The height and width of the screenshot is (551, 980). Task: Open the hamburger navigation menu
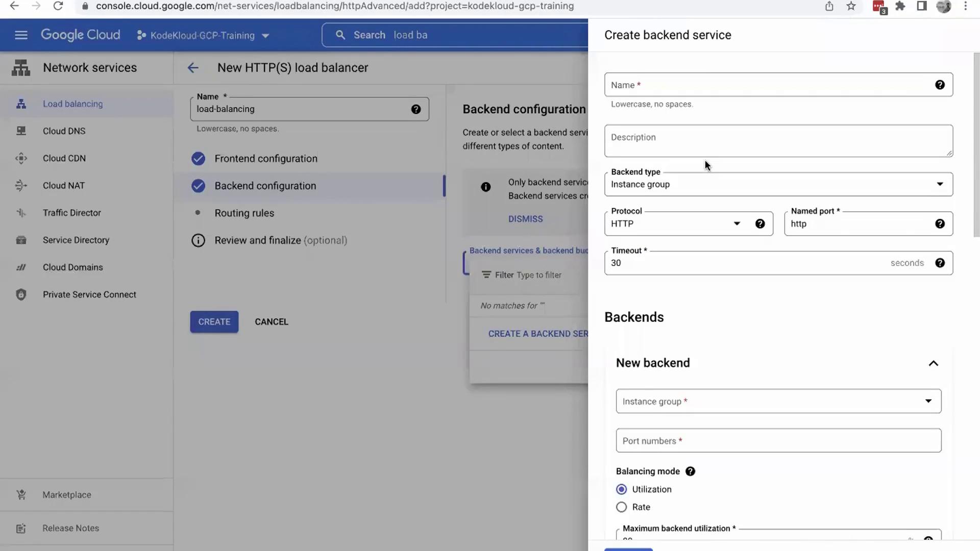[21, 35]
